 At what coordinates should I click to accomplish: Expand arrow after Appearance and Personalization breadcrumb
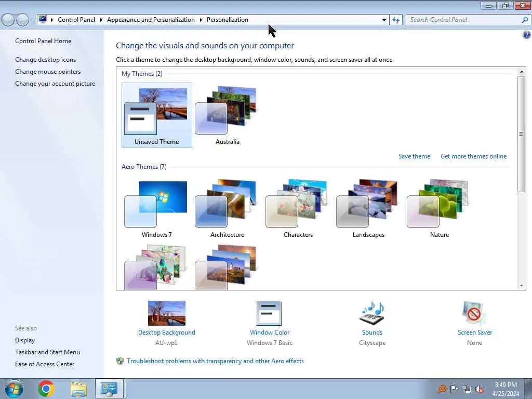pos(201,20)
